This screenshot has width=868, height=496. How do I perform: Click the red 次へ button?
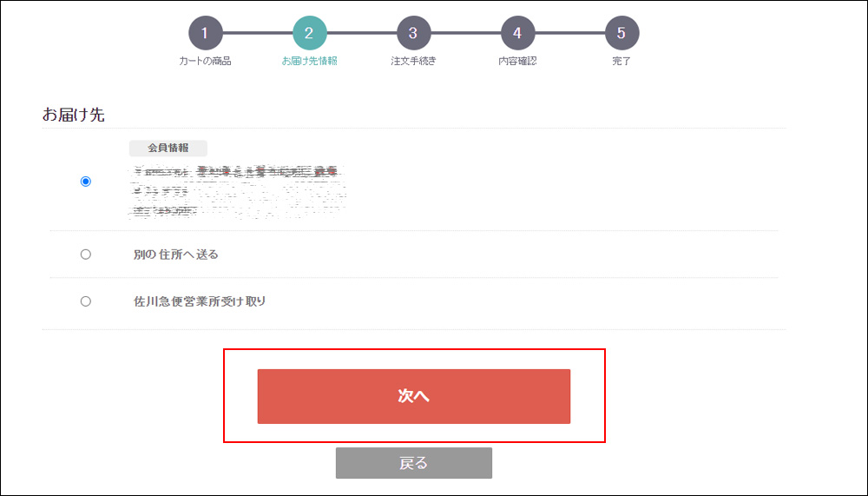(x=413, y=396)
